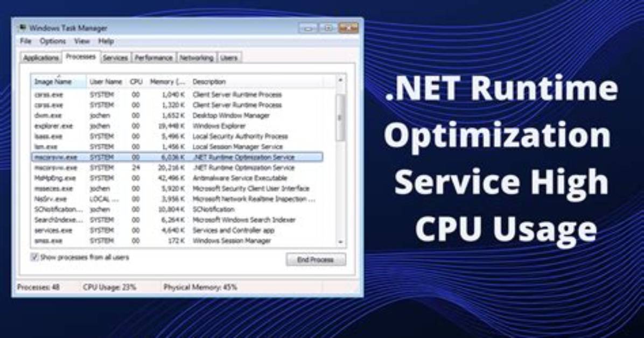The image size is (644, 338).
Task: Click CPU Usage: 23% in status bar
Action: click(109, 287)
